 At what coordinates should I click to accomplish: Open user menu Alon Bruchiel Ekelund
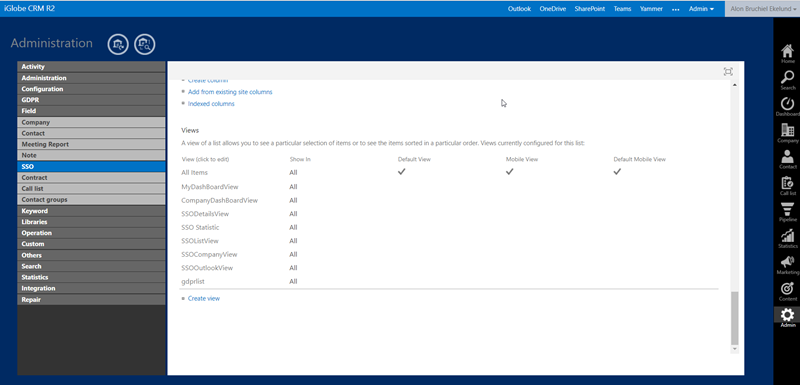click(x=762, y=9)
